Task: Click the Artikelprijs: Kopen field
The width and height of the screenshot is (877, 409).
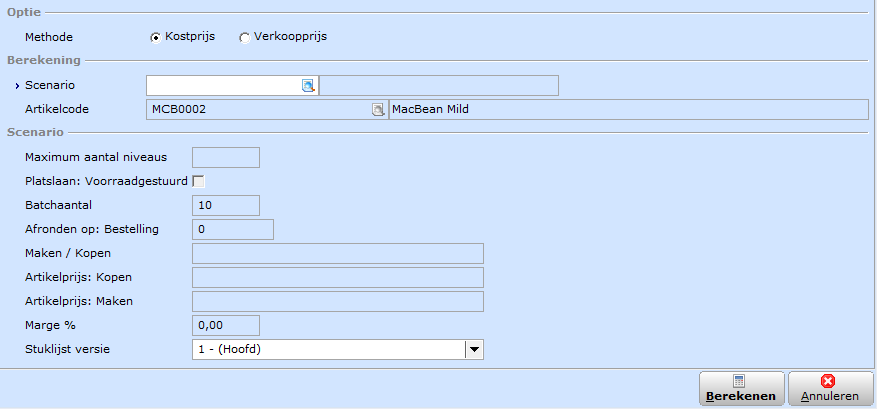Action: coord(338,278)
